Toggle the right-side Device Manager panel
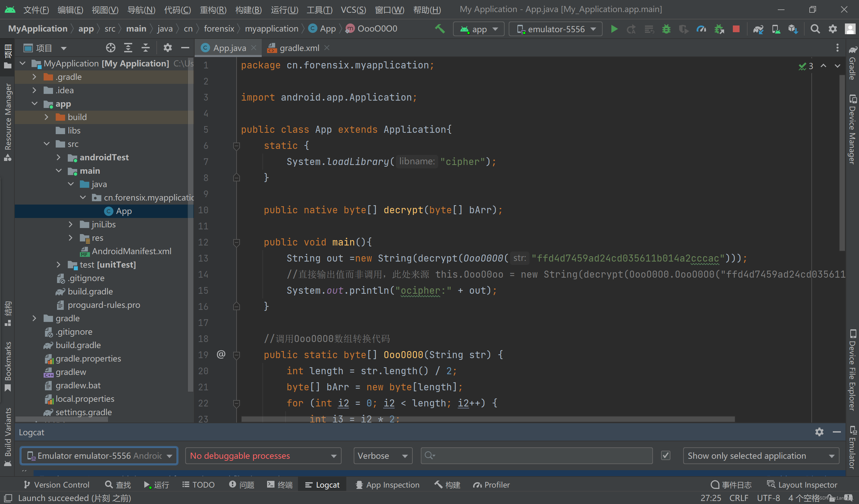 coord(852,129)
